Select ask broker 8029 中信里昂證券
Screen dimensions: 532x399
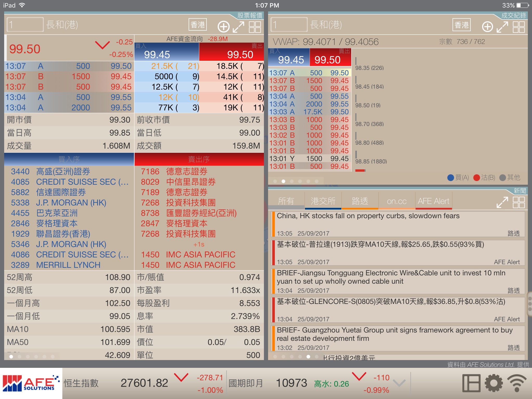199,182
